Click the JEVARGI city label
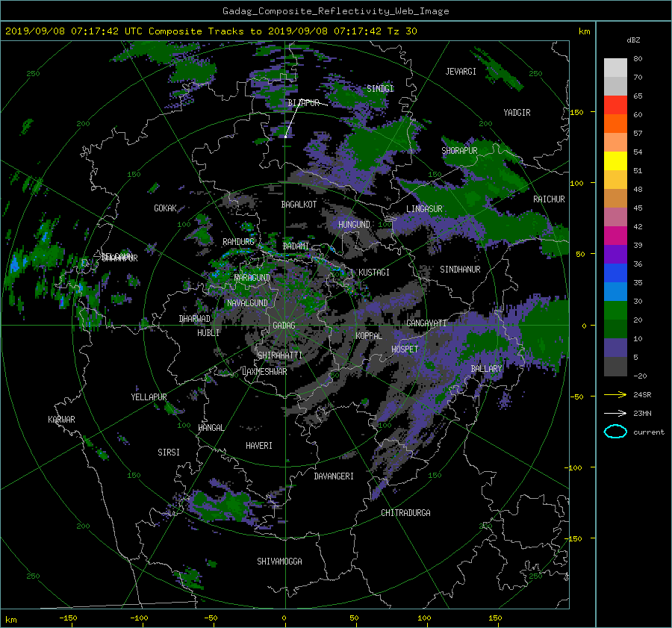672x628 pixels. [x=461, y=72]
